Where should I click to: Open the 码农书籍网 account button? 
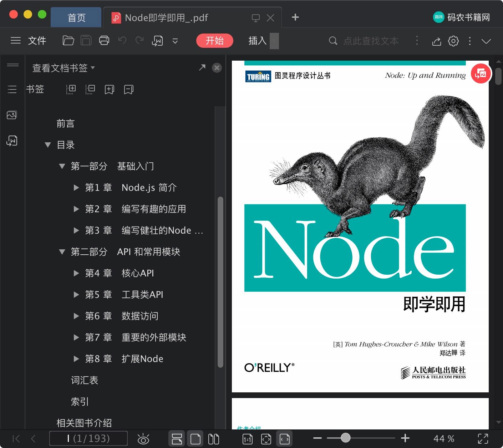[x=461, y=17]
